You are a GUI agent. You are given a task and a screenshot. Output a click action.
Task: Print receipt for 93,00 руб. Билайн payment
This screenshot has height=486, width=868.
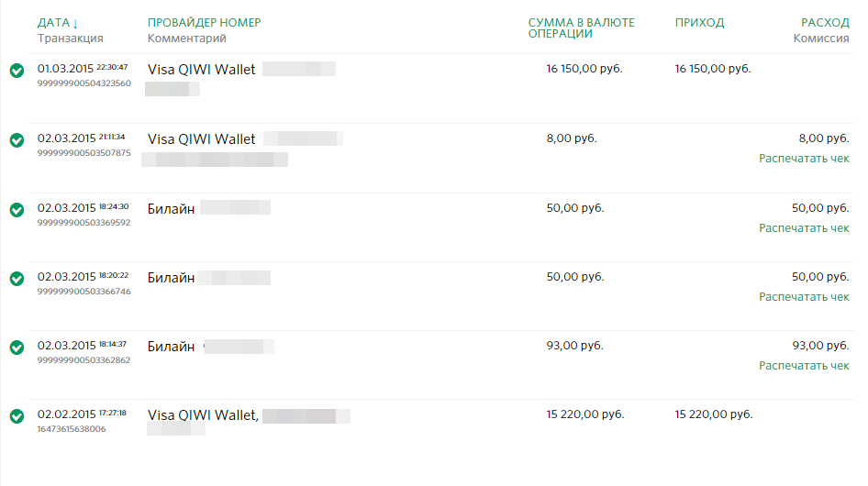[804, 366]
